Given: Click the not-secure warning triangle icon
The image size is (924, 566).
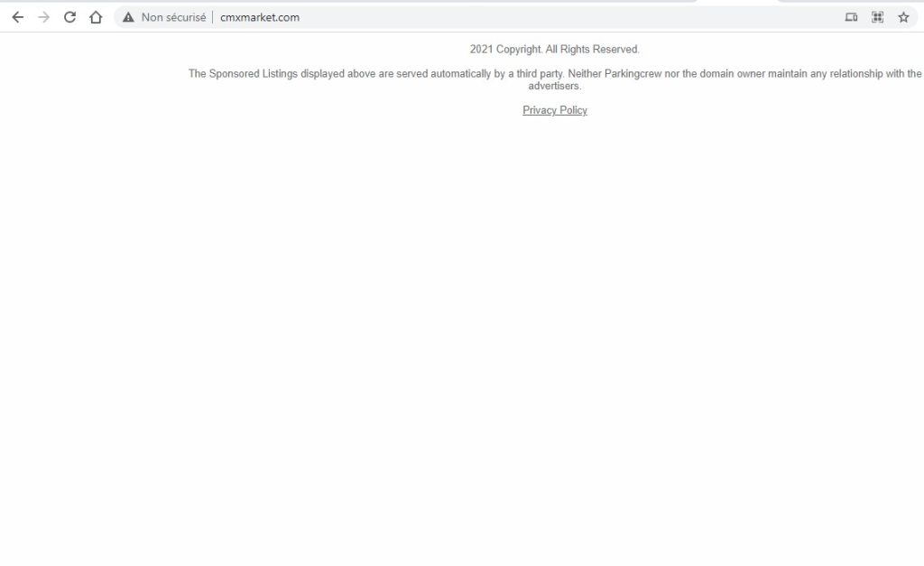Looking at the screenshot, I should [128, 18].
